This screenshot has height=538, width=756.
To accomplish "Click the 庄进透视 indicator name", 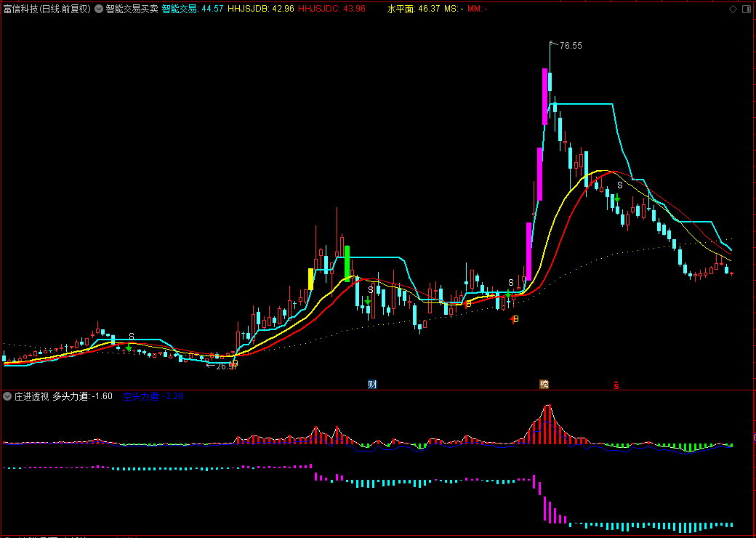I will click(31, 396).
